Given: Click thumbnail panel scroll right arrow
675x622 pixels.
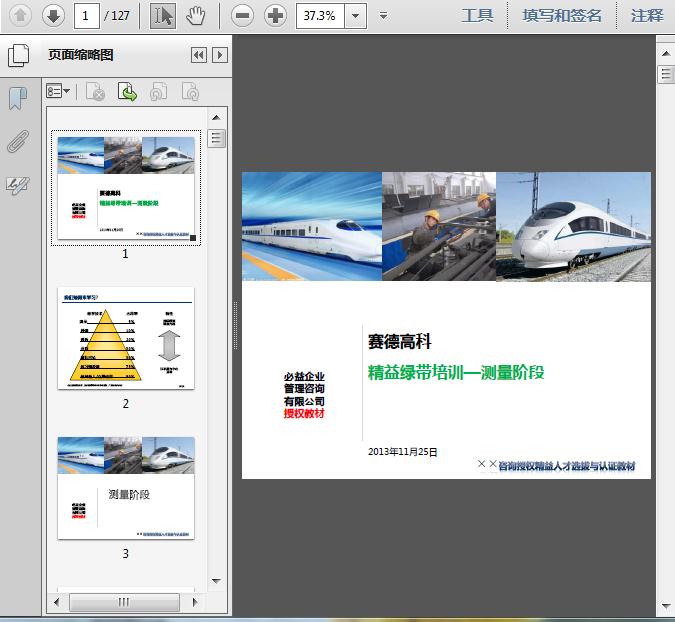Looking at the screenshot, I should coord(195,602).
